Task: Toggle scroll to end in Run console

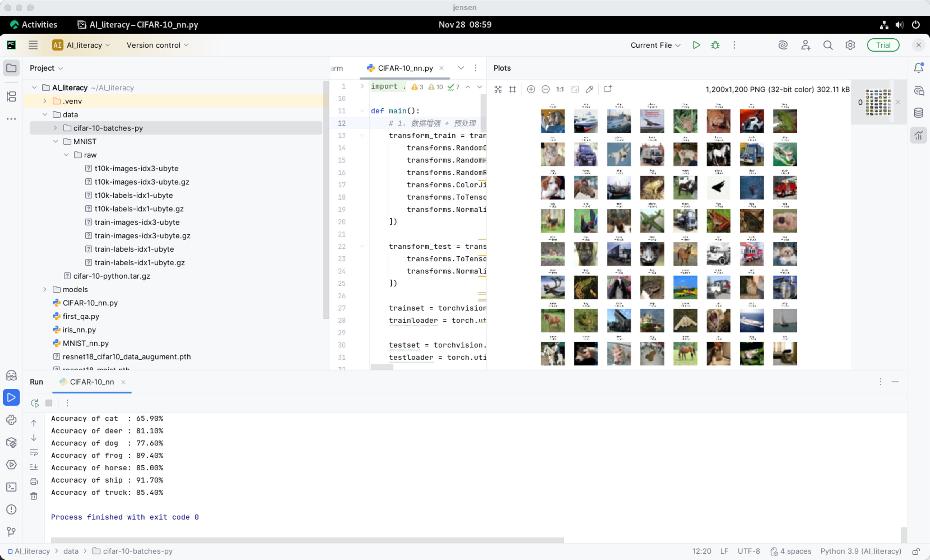Action: [34, 467]
